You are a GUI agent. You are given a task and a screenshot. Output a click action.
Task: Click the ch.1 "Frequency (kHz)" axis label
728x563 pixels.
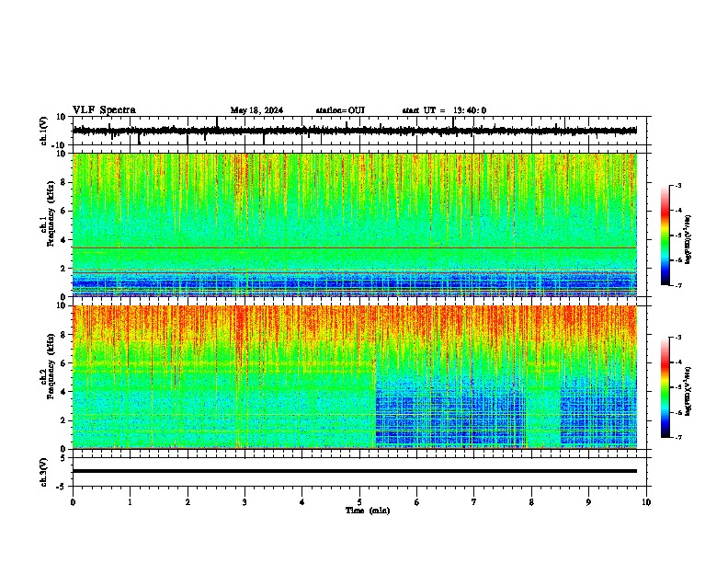point(51,213)
